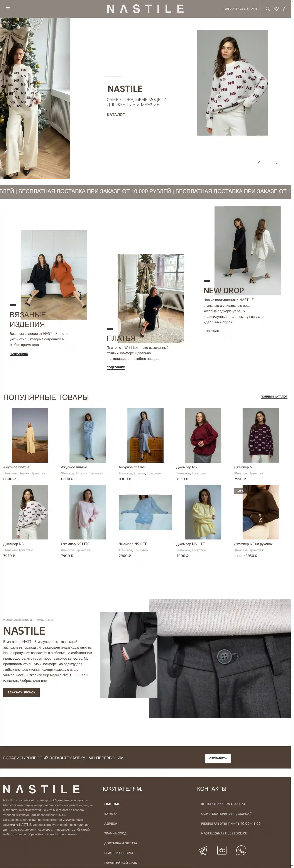294x868 pixels.
Task: Open the hamburger menu icon
Action: (8, 9)
